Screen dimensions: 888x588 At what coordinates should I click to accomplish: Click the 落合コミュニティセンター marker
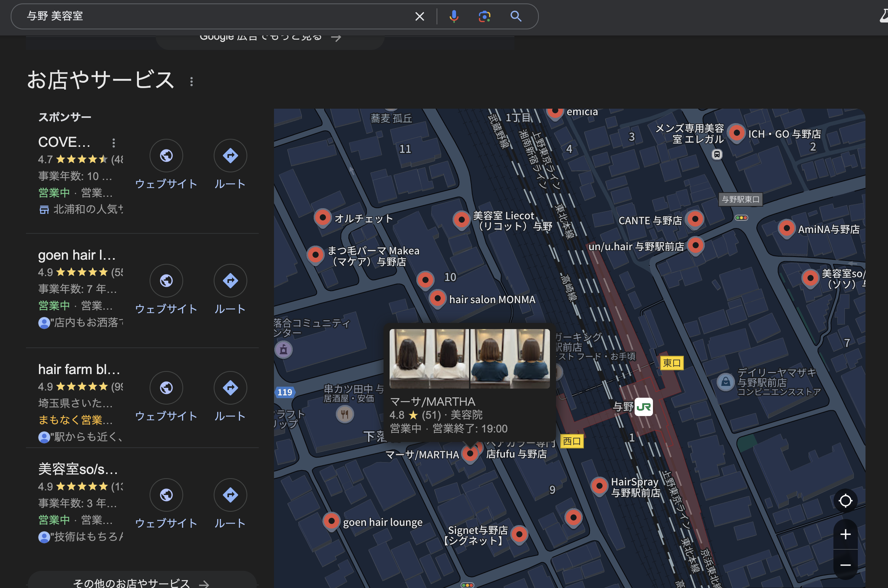point(284,350)
